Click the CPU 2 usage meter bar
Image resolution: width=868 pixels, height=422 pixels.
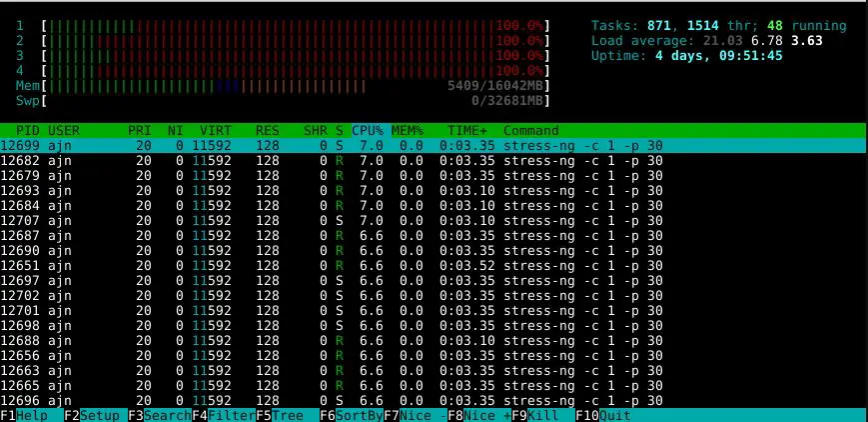click(296, 40)
